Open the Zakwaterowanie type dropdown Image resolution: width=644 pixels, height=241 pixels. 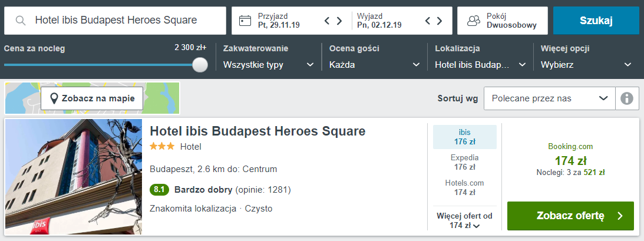tap(268, 64)
